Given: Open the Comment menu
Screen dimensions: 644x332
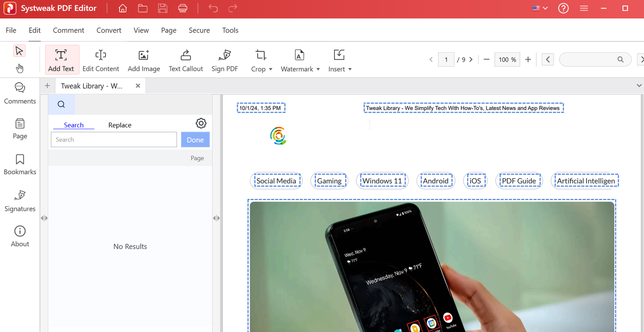Looking at the screenshot, I should point(68,30).
